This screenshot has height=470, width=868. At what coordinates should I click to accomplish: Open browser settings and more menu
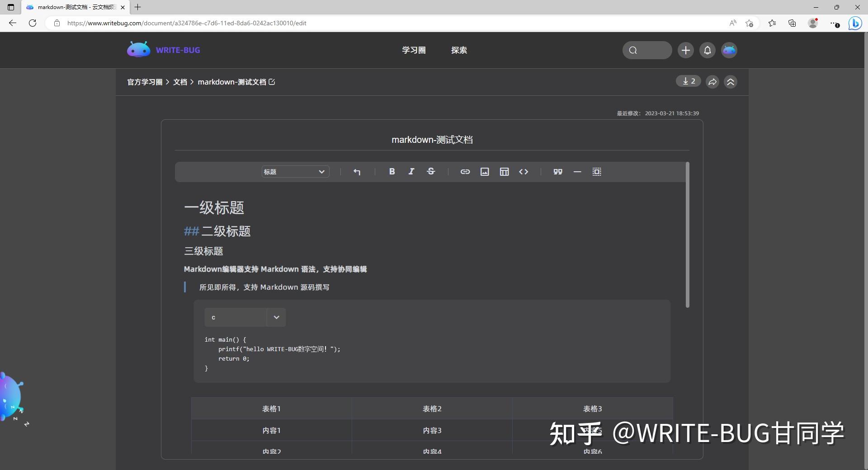tap(835, 23)
